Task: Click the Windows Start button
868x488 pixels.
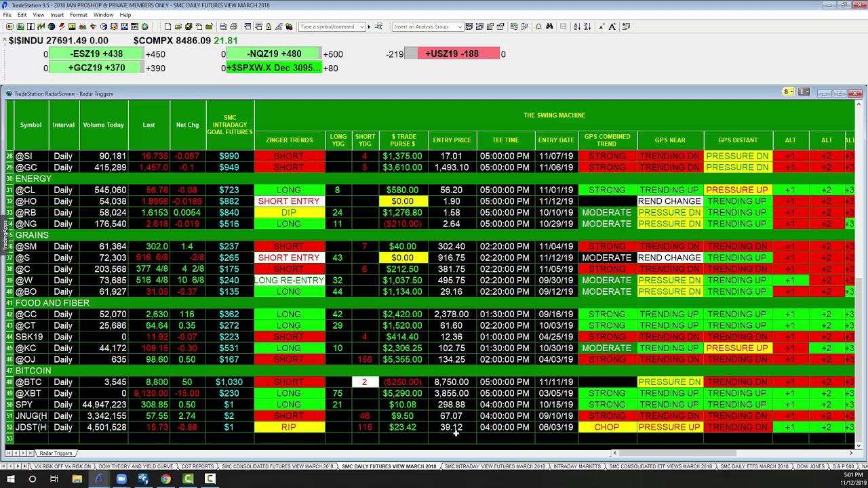Action: [10, 479]
